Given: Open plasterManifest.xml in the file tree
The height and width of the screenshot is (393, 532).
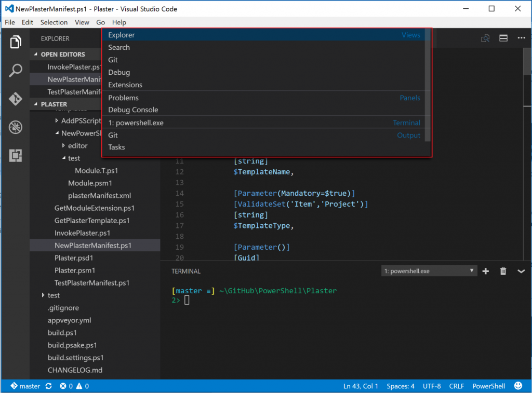Looking at the screenshot, I should click(99, 196).
